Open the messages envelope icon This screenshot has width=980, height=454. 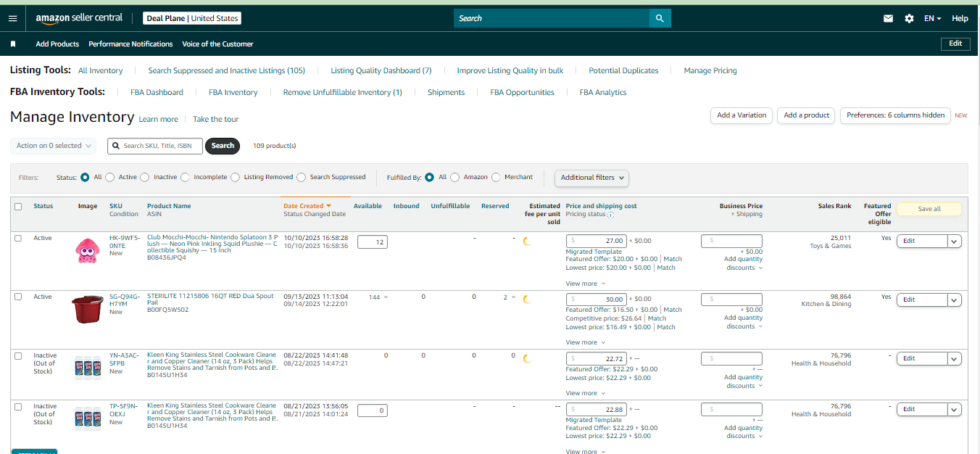tap(888, 18)
